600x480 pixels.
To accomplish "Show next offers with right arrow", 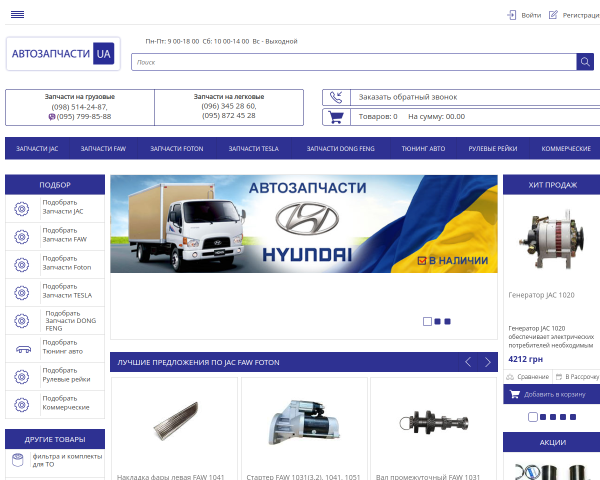I will pos(488,362).
